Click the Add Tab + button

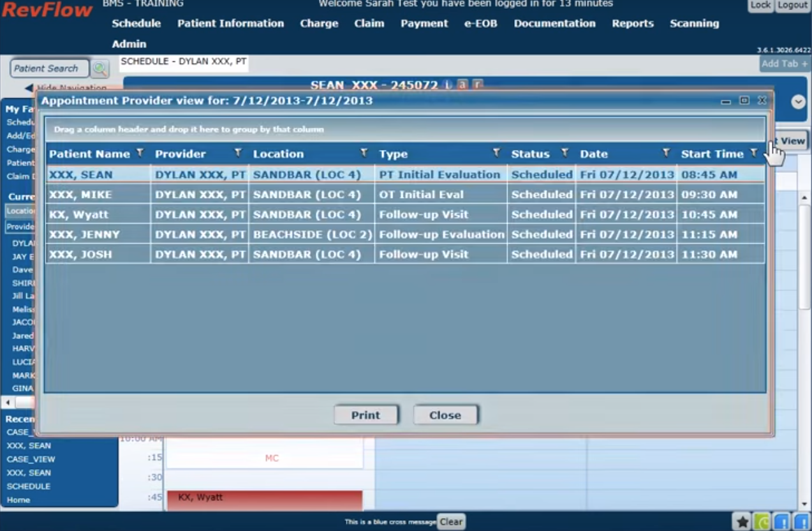pyautogui.click(x=785, y=64)
